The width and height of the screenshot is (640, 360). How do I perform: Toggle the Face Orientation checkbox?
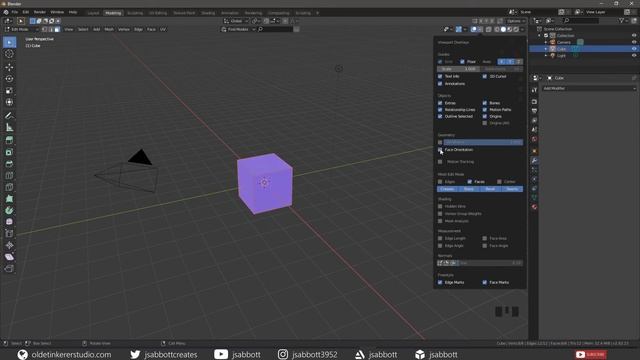(x=440, y=150)
